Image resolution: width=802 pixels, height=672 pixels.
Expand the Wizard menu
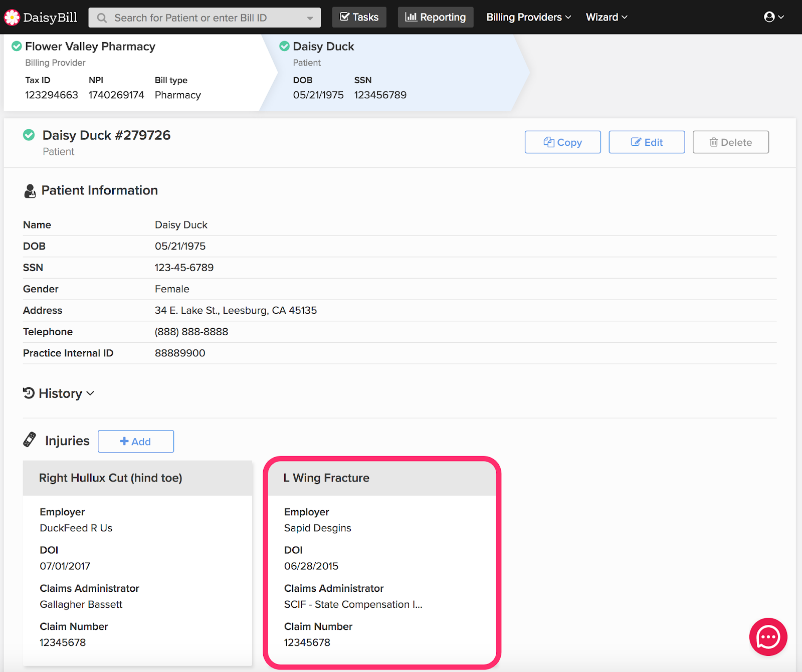click(607, 17)
